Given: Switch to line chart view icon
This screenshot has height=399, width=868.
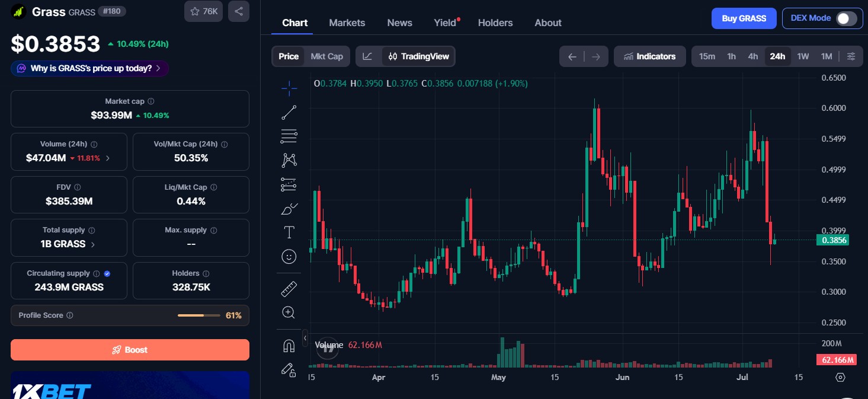Looking at the screenshot, I should tap(368, 56).
